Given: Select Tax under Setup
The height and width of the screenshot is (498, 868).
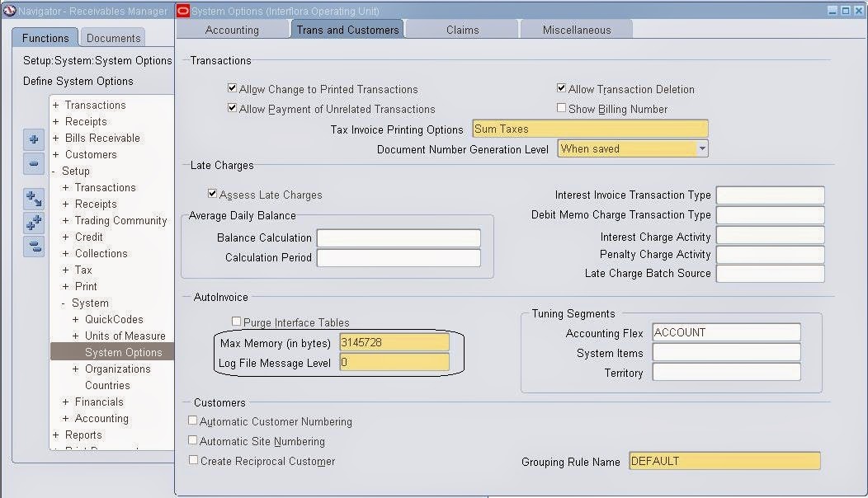Looking at the screenshot, I should tap(83, 270).
